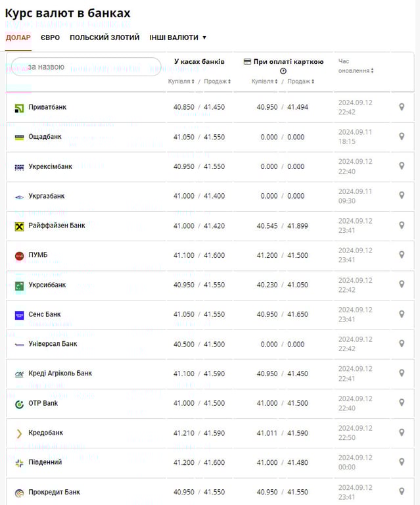Sort by card payment Продаж rate
This screenshot has height=505, width=420.
[300, 82]
